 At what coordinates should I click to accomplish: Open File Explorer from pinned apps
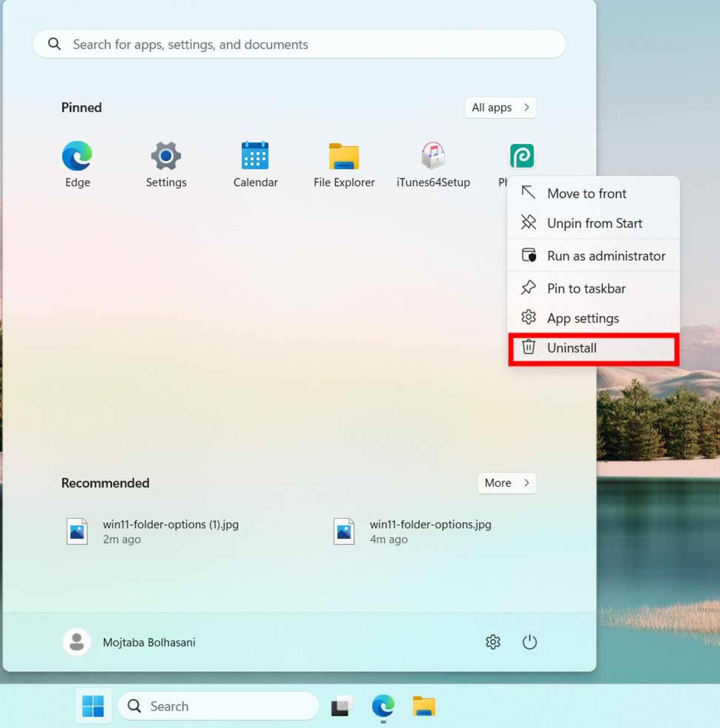[x=343, y=163]
